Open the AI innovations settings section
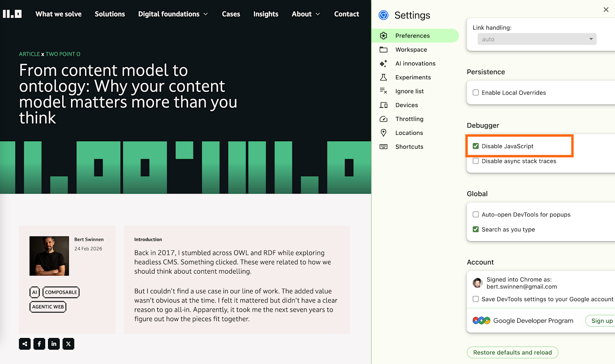615x364 pixels. (x=416, y=63)
